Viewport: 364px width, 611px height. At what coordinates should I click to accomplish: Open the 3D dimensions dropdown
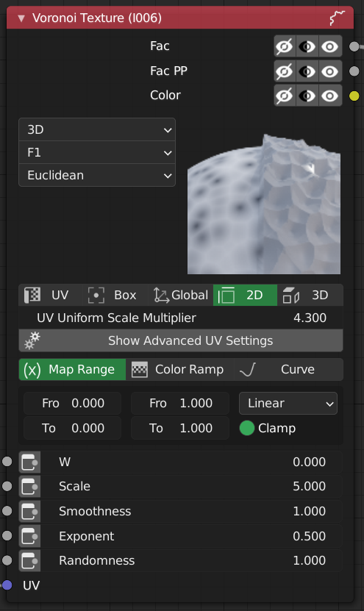pos(97,129)
